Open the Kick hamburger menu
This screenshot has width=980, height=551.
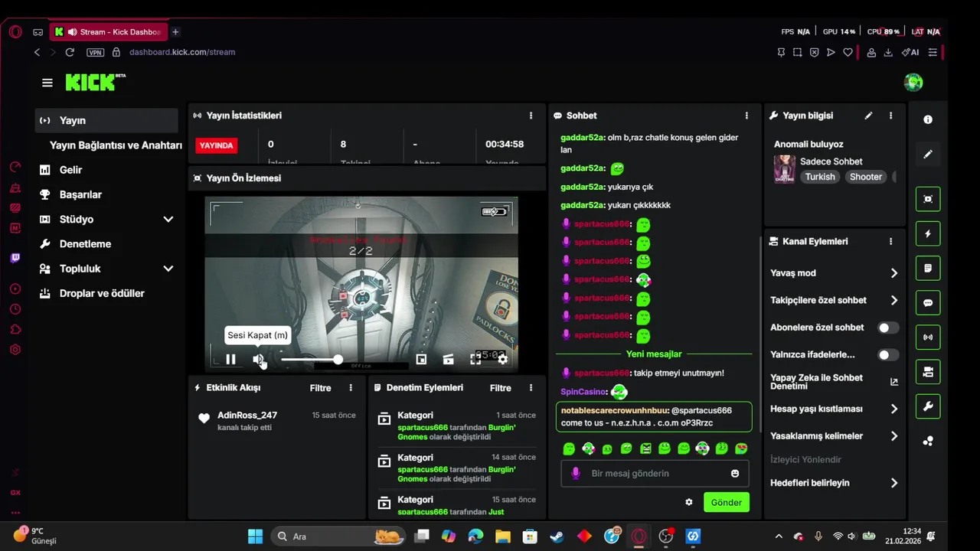47,83
